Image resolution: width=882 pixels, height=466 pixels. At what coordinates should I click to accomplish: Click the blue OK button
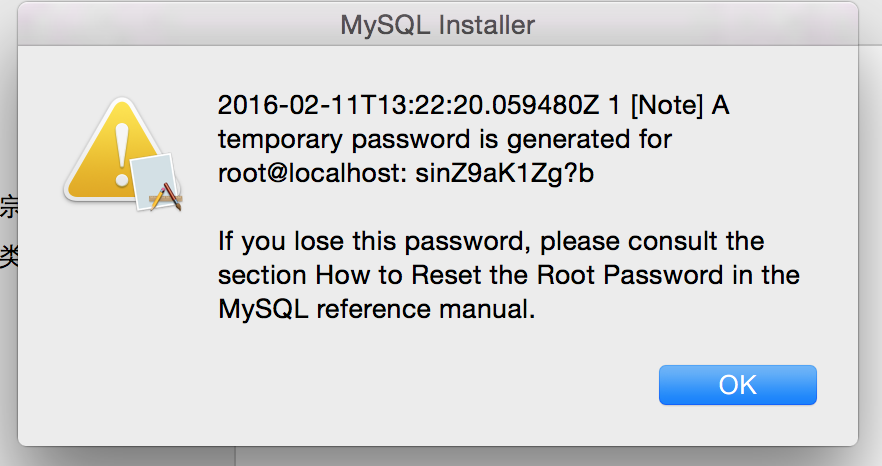pos(737,385)
